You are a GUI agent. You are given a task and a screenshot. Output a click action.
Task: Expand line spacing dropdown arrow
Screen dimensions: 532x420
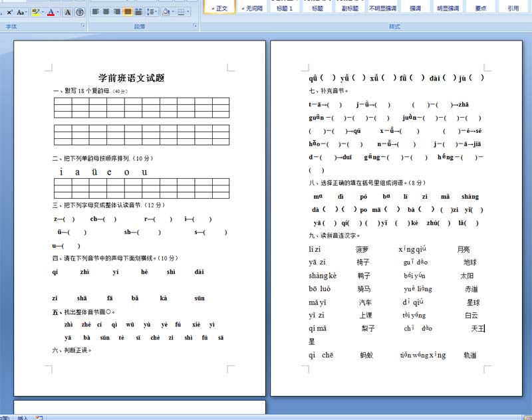[156, 12]
